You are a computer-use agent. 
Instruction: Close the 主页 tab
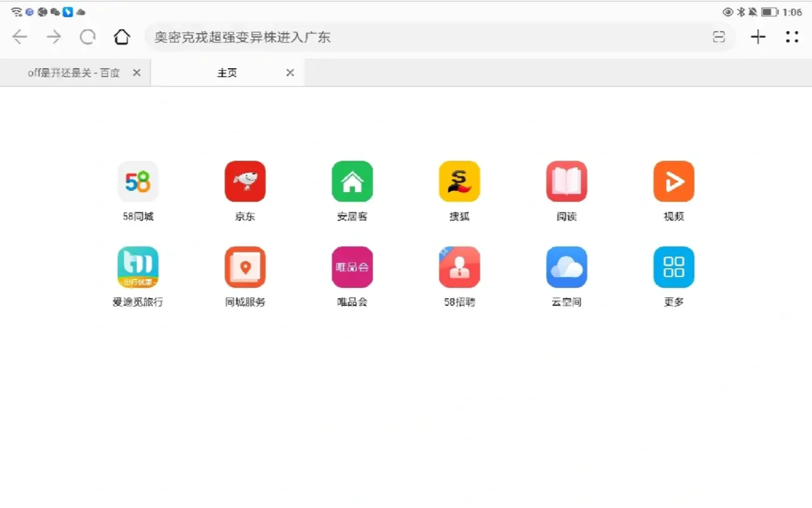[x=290, y=73]
